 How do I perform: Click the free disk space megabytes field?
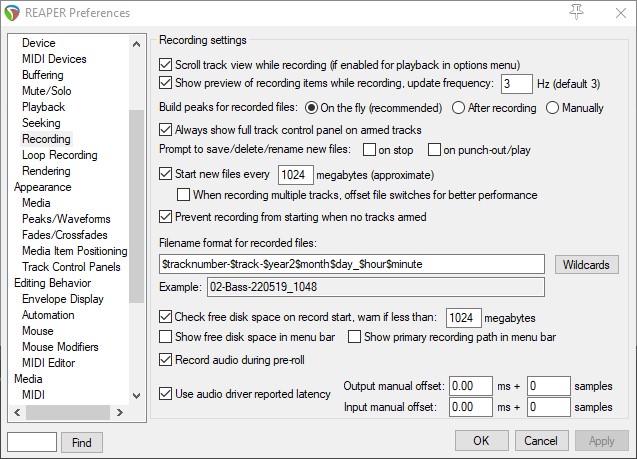tap(464, 318)
